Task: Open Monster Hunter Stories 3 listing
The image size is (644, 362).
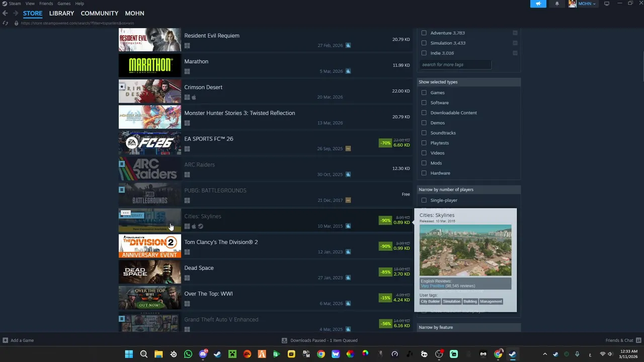Action: coord(265,117)
